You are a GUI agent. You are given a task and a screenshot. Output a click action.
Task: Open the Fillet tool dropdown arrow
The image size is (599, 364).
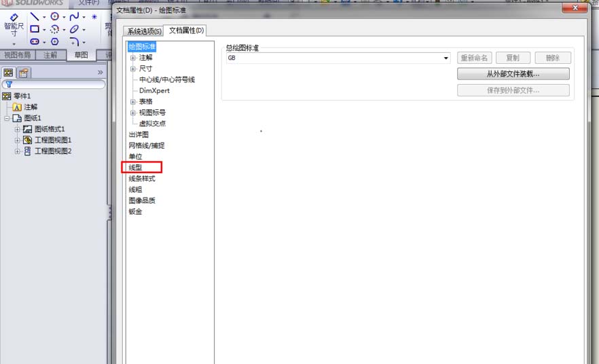84,42
